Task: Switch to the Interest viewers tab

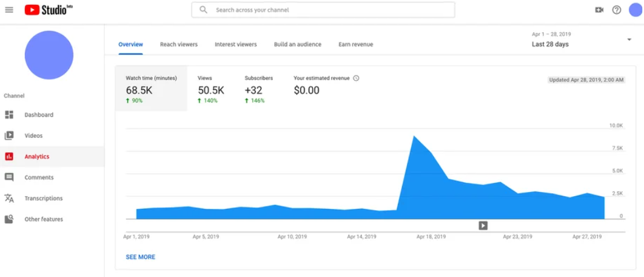Action: pyautogui.click(x=235, y=44)
